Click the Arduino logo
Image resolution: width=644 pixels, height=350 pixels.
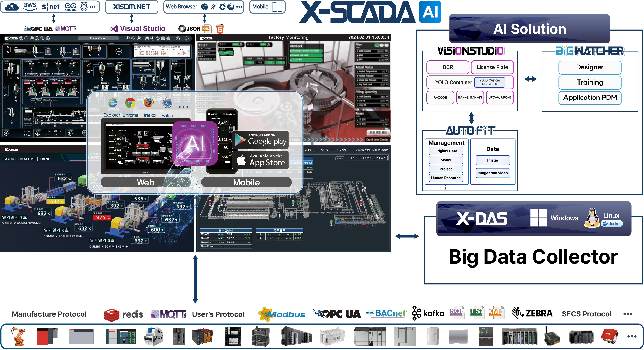click(71, 7)
